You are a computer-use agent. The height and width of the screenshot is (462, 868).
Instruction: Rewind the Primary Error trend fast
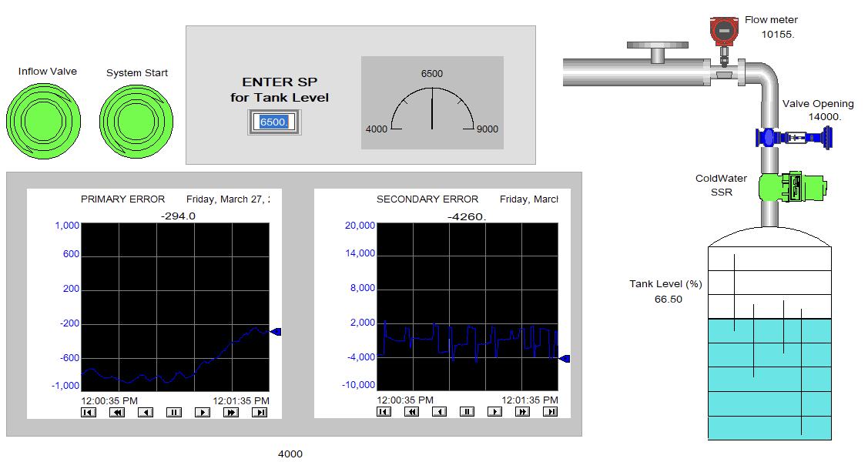coord(117,412)
